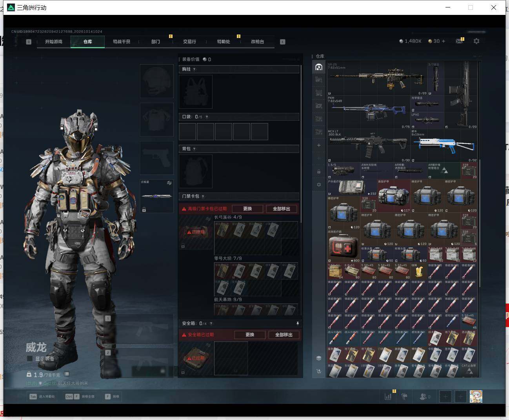Click the Tab 进入特勤处 shortcut hint

tap(42, 396)
